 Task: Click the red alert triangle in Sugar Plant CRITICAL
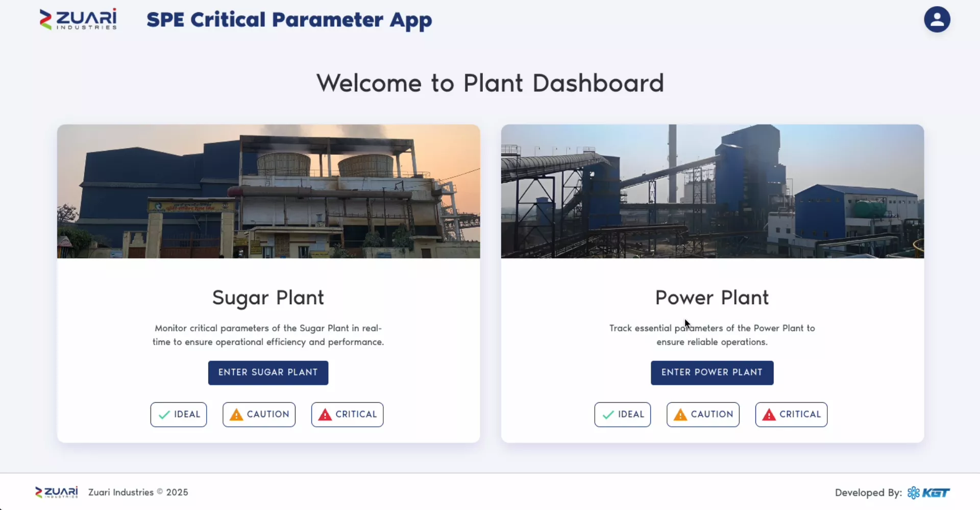(x=325, y=415)
